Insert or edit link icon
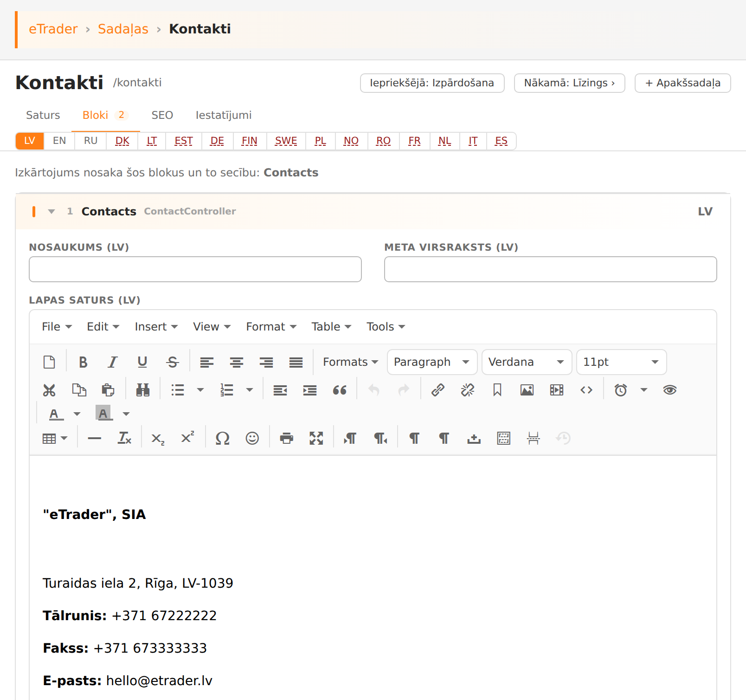The height and width of the screenshot is (700, 746). [x=438, y=390]
